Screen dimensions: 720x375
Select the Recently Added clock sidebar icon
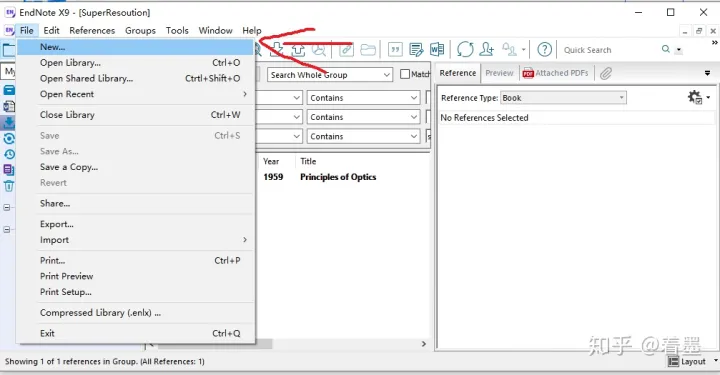point(9,154)
